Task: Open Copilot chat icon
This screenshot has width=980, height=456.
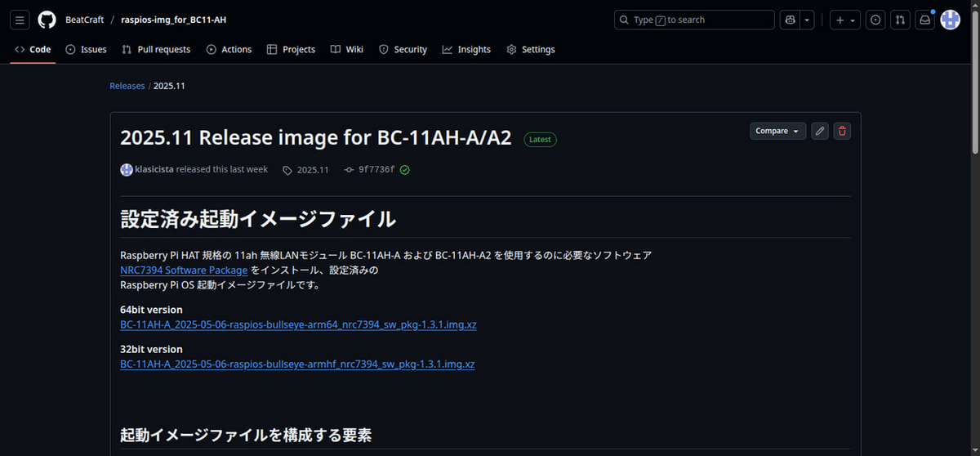Action: point(789,20)
